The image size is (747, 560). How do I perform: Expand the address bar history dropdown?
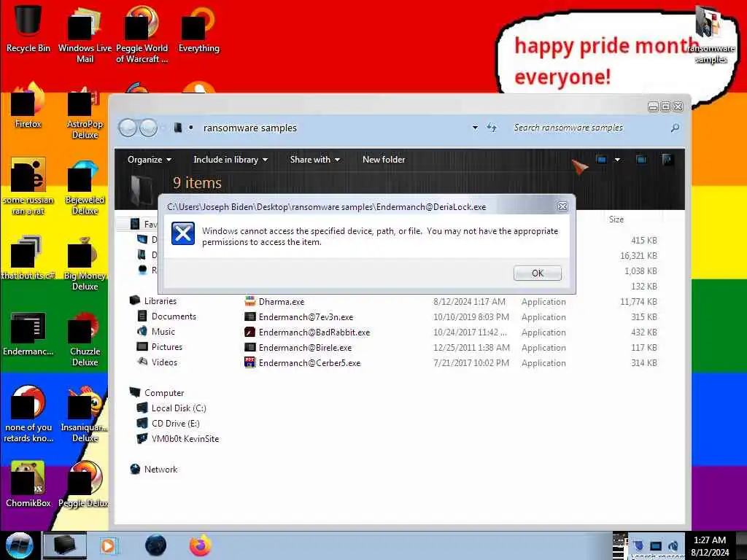coord(475,128)
